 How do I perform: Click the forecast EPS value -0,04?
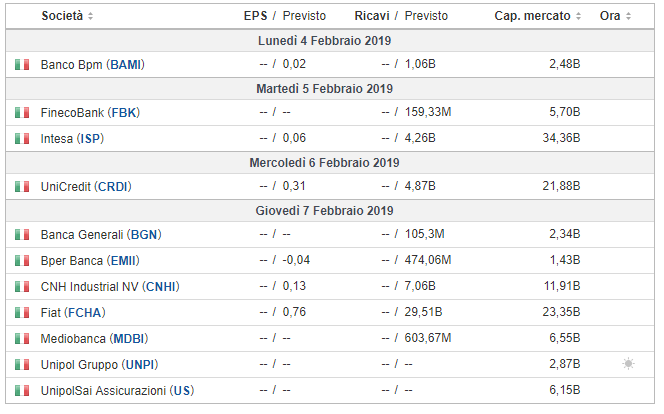(x=296, y=260)
